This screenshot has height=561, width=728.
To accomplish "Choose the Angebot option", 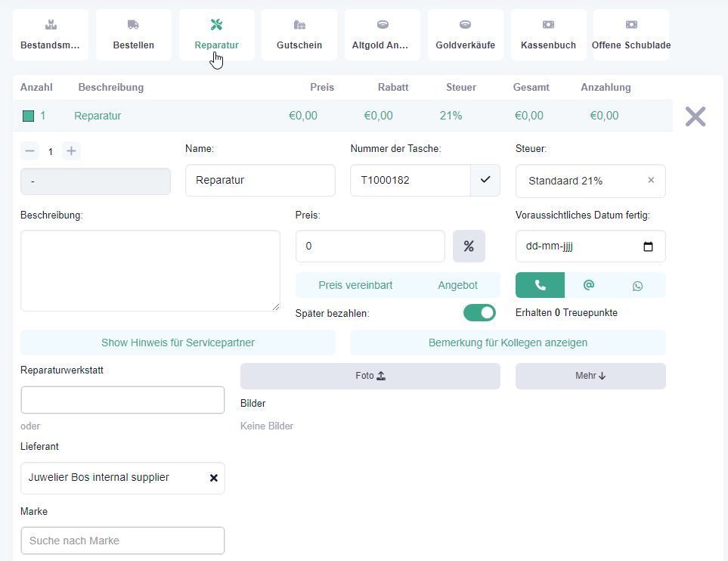I will [x=457, y=285].
